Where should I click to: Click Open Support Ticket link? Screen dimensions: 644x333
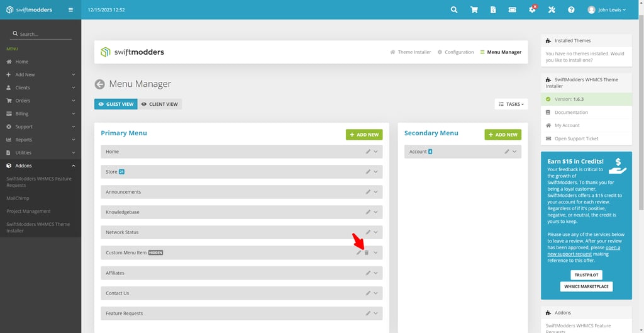coord(577,138)
